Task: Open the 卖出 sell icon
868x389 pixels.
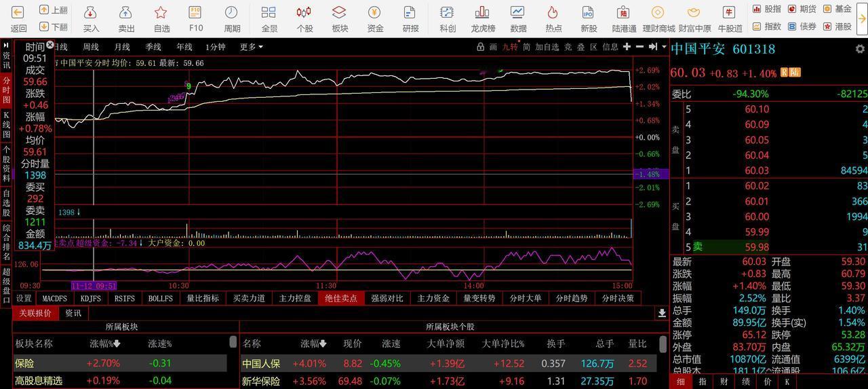Action: [126, 12]
